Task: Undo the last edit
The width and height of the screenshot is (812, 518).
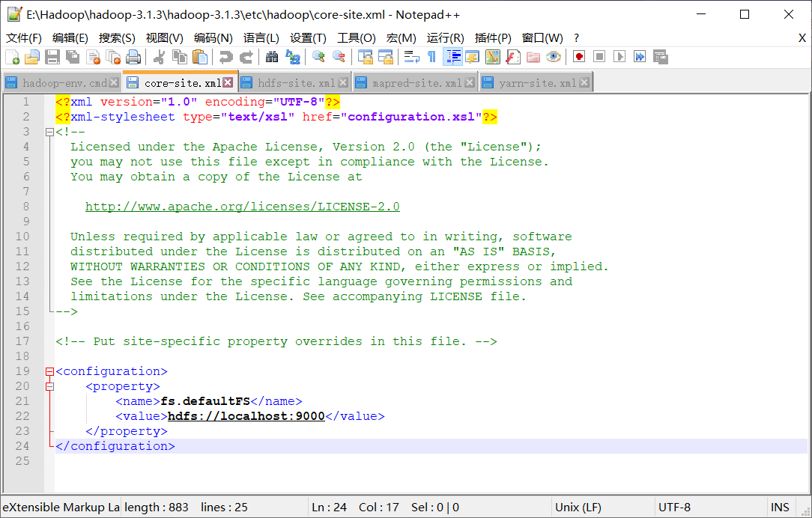Action: coord(225,57)
